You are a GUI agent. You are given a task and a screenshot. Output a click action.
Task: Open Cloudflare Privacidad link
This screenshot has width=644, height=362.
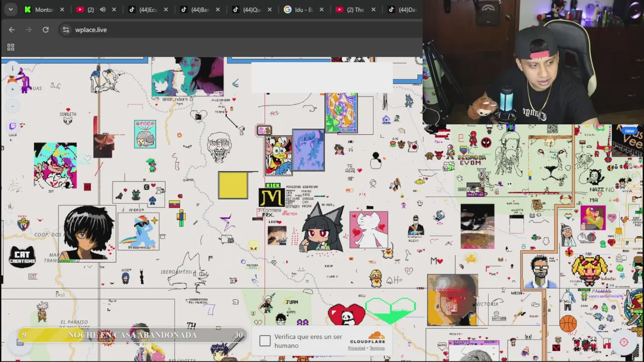click(357, 348)
